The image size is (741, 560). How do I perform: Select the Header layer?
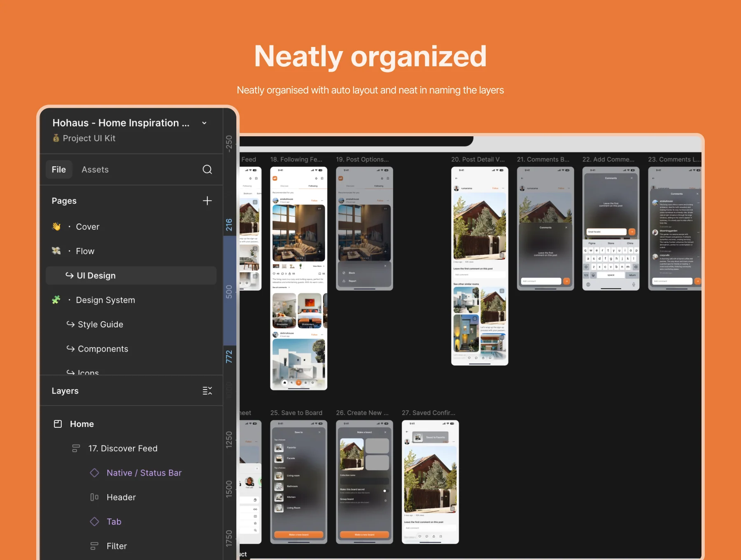pos(131,497)
